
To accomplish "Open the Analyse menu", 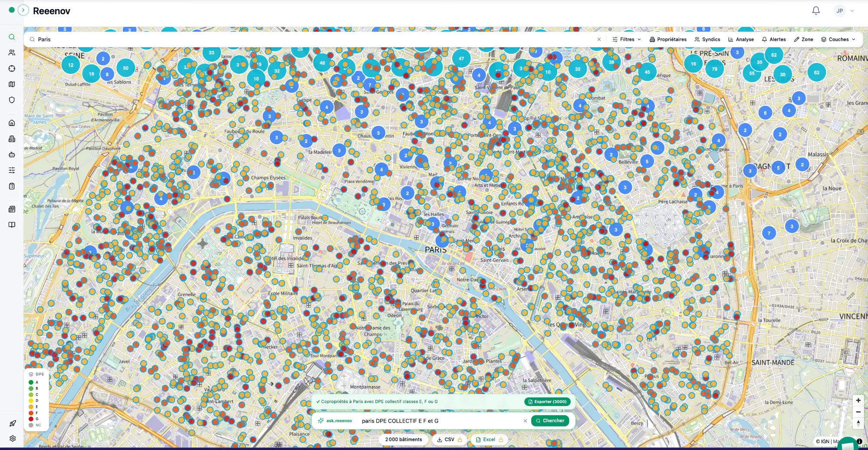I will coord(741,40).
